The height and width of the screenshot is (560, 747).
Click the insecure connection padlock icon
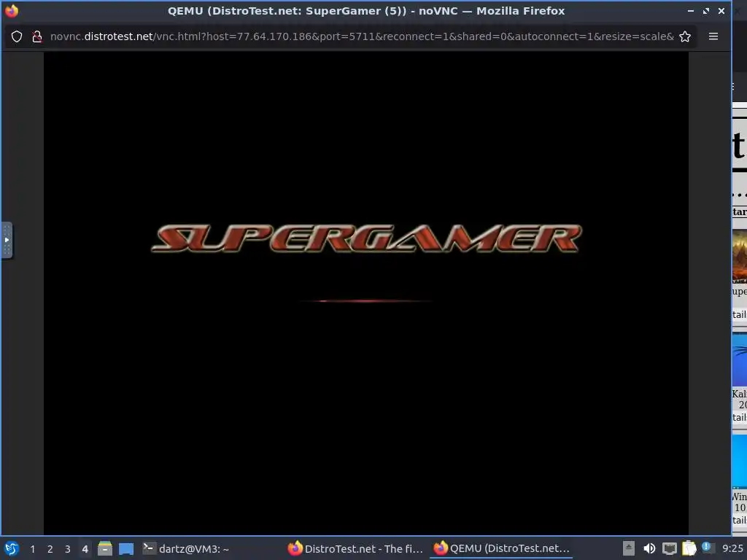click(36, 36)
